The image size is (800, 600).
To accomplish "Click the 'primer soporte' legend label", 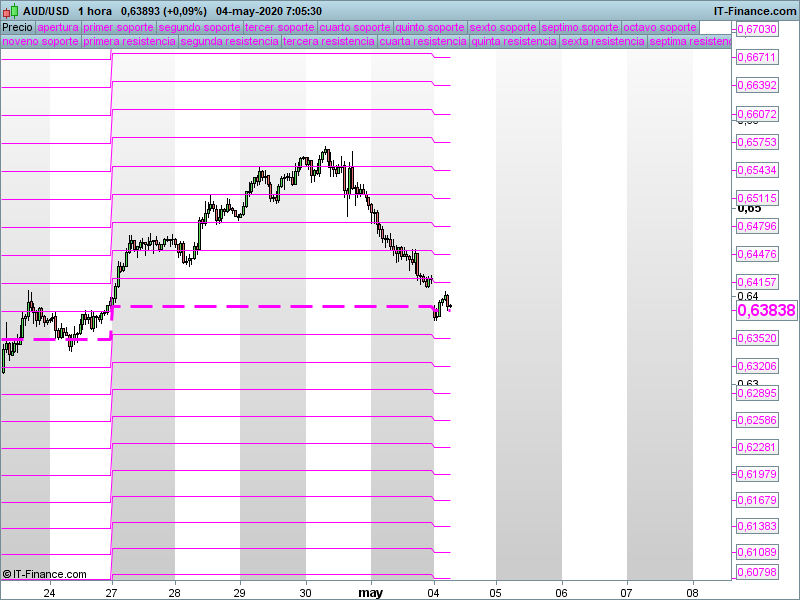I will pyautogui.click(x=118, y=27).
